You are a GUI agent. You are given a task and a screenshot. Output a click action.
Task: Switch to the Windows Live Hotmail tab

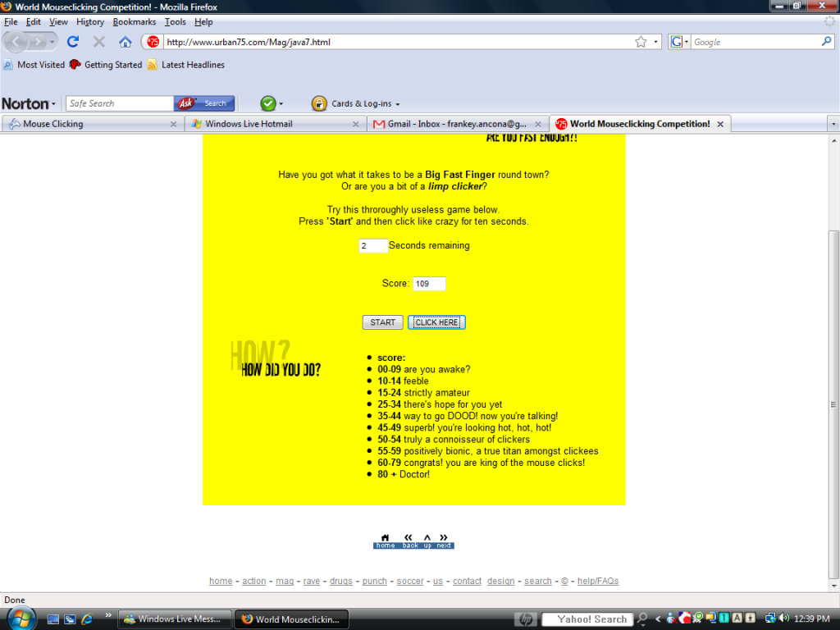274,124
